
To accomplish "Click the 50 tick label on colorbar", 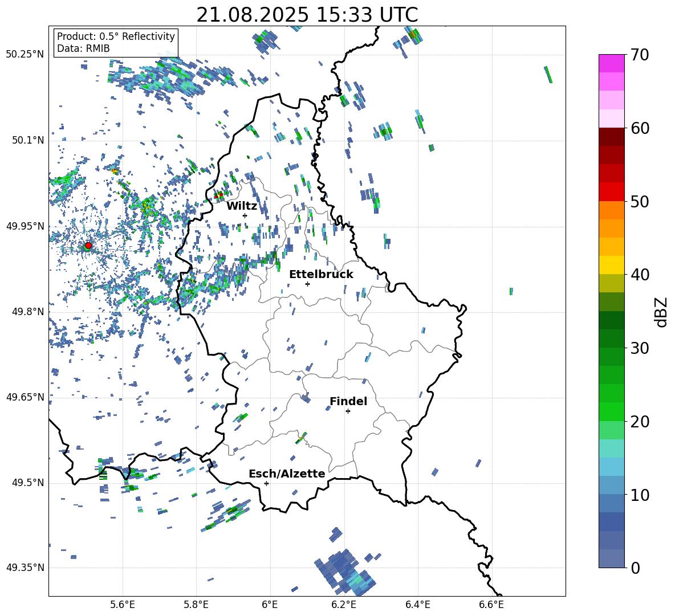I will point(640,201).
